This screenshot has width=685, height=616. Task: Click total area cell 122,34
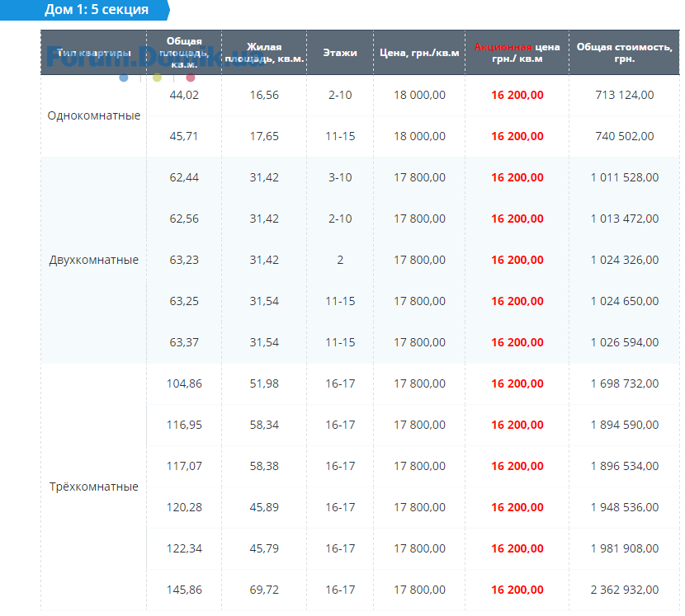pyautogui.click(x=184, y=548)
